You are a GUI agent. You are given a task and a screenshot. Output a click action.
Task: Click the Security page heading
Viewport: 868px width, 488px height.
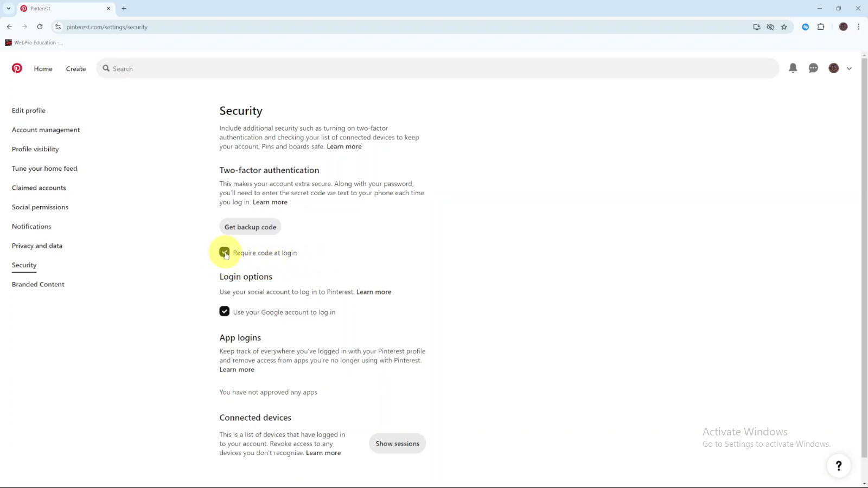pos(241,111)
